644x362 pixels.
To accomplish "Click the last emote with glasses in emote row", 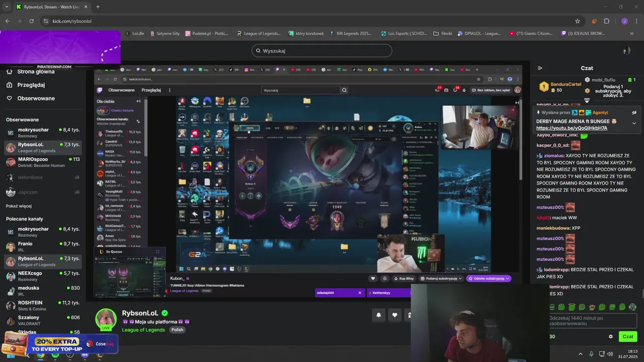I will click(632, 307).
